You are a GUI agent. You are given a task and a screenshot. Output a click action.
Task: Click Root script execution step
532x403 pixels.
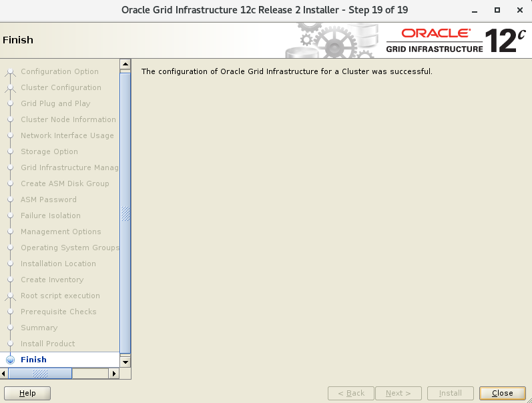point(60,296)
